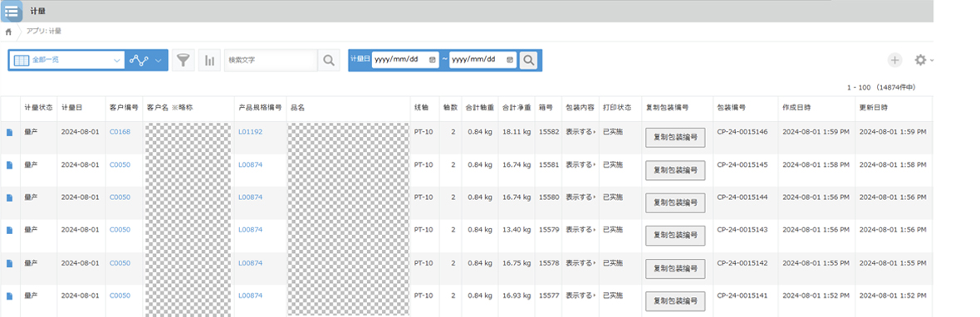Click the 合計净重 column header
This screenshot has height=317, width=980.
[517, 107]
